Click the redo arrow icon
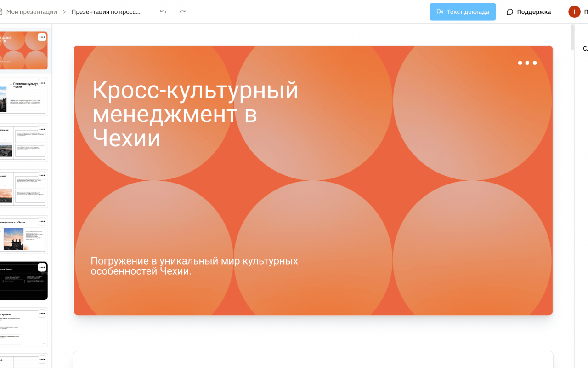 pyautogui.click(x=182, y=12)
